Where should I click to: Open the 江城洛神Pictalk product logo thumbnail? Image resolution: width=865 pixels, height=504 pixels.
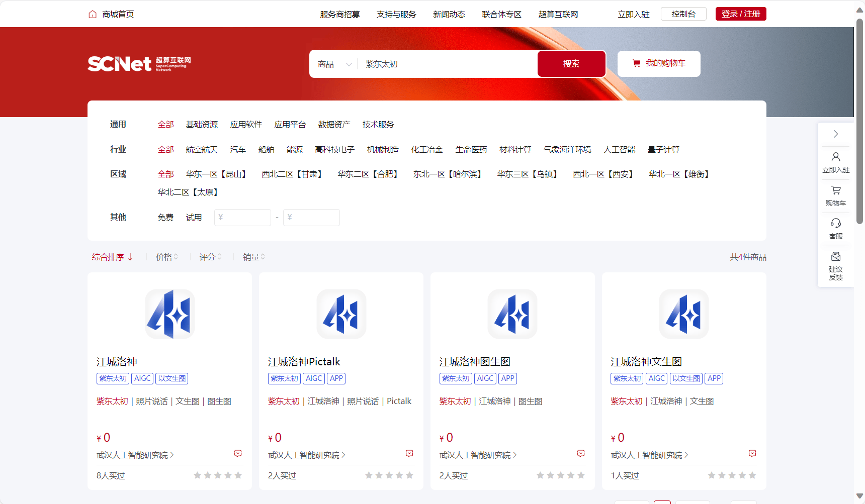coord(341,314)
